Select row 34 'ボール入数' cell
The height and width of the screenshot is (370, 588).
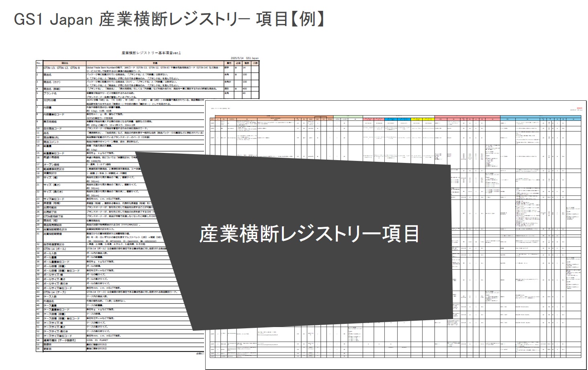(x=64, y=253)
